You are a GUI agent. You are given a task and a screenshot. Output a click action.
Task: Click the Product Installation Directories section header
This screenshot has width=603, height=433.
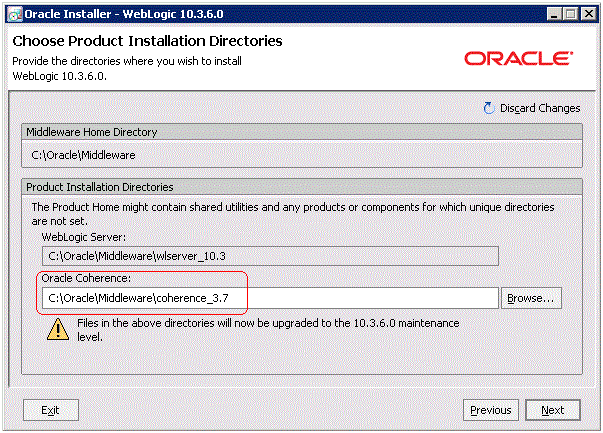pyautogui.click(x=302, y=187)
